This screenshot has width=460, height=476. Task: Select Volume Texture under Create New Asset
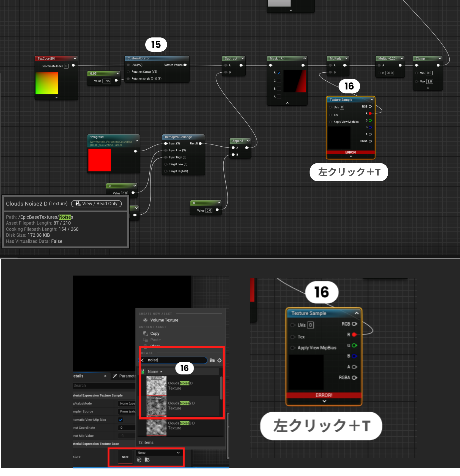click(x=164, y=320)
